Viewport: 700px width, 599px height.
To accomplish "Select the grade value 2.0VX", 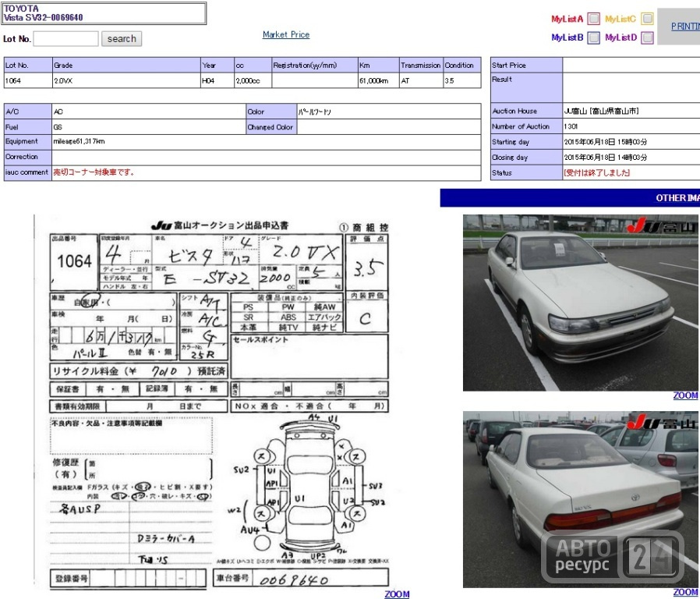I will [63, 81].
